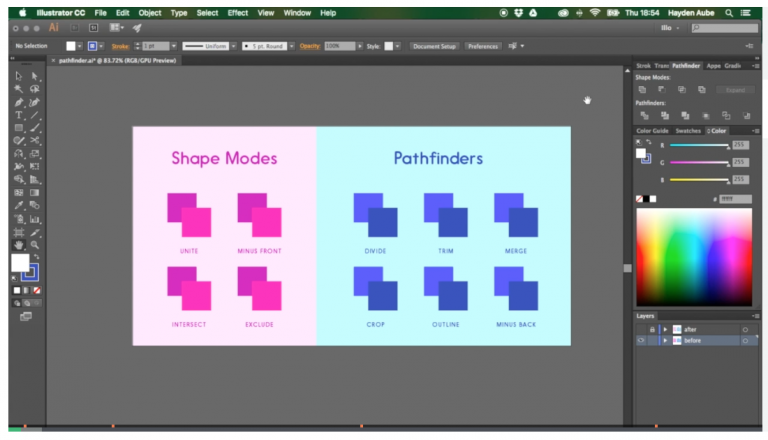The image size is (768, 440).
Task: Select the Lasso tool
Action: (34, 89)
